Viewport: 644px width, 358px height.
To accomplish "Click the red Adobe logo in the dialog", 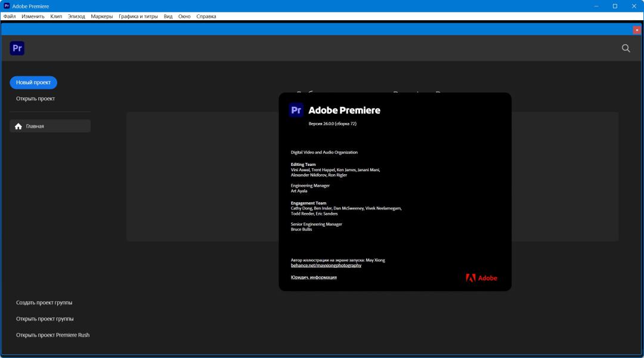I will [481, 277].
